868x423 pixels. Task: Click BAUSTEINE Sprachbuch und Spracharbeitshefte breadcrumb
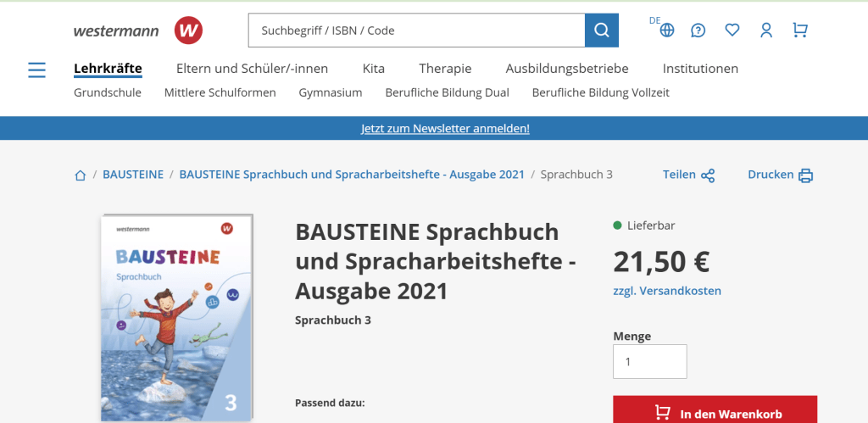pyautogui.click(x=352, y=175)
